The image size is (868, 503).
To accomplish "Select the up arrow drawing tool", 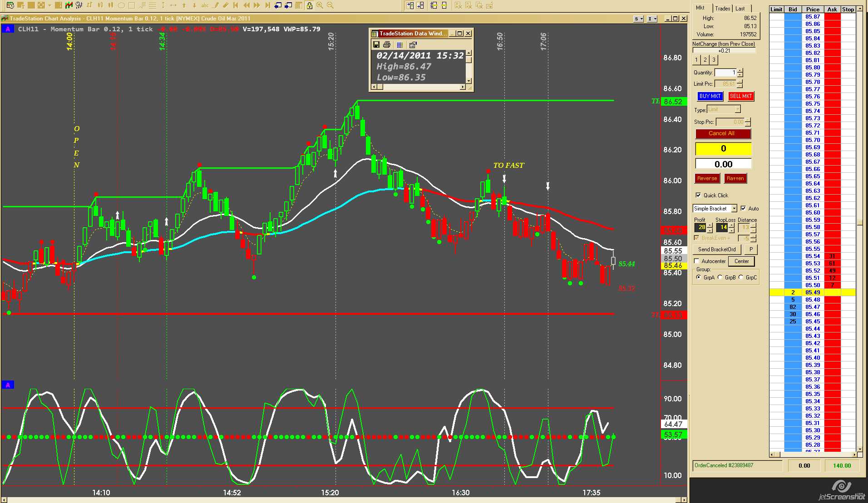I will coord(184,5).
